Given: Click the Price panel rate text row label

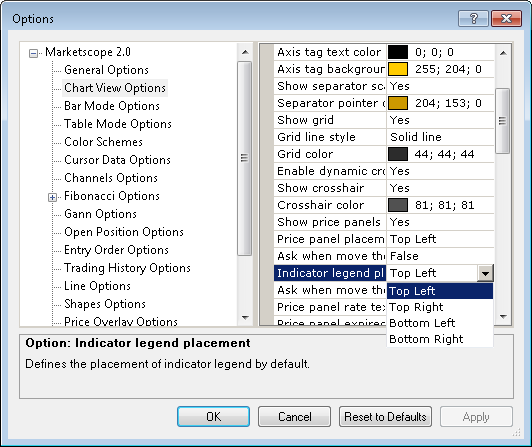Looking at the screenshot, I should point(330,307).
